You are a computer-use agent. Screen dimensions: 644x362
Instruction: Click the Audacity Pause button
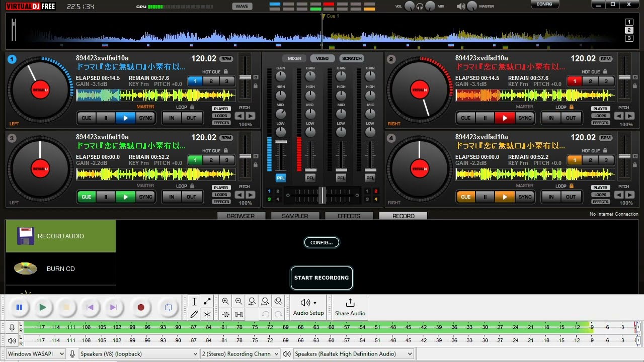tap(19, 307)
